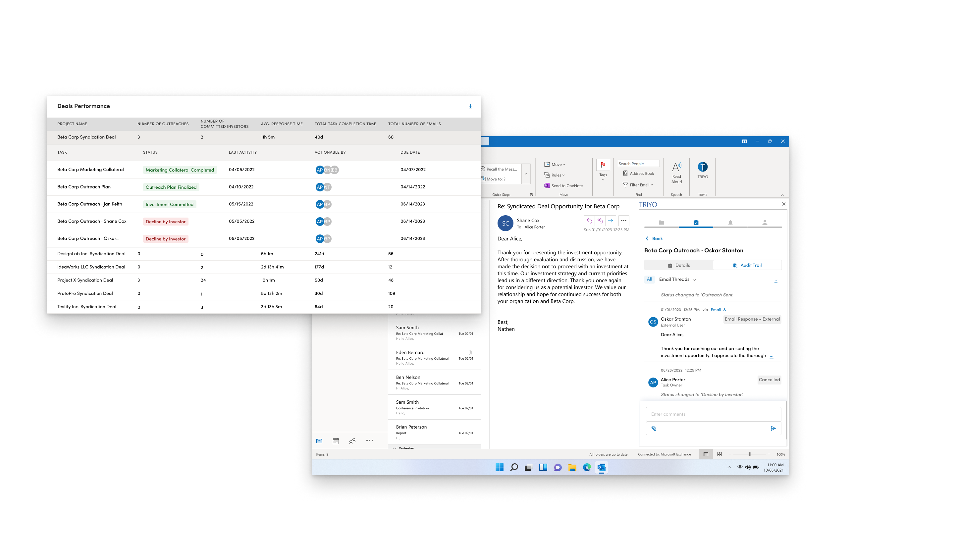956x560 pixels.
Task: Open more navigation options ellipsis in Outlook
Action: pyautogui.click(x=369, y=440)
